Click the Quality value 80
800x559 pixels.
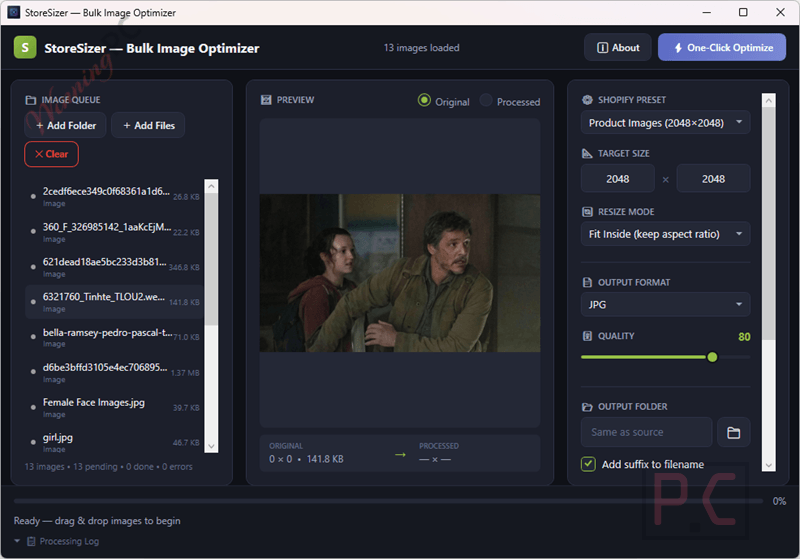coord(744,337)
